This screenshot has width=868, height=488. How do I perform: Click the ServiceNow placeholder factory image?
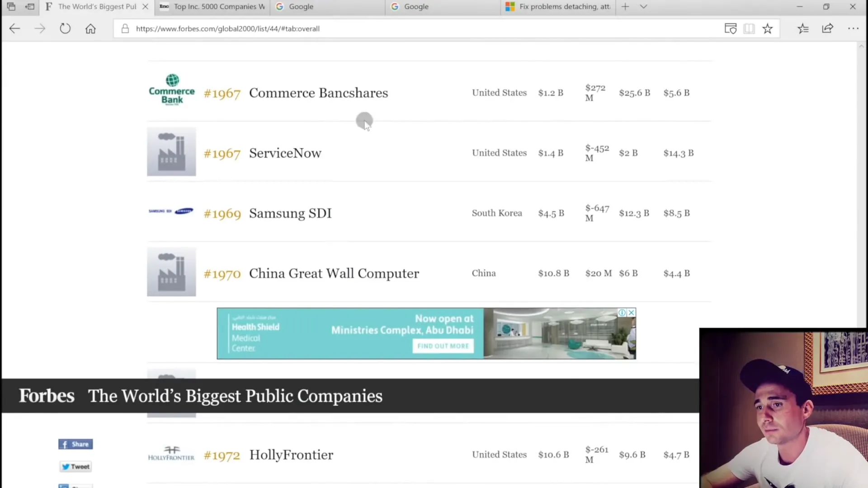(x=171, y=151)
